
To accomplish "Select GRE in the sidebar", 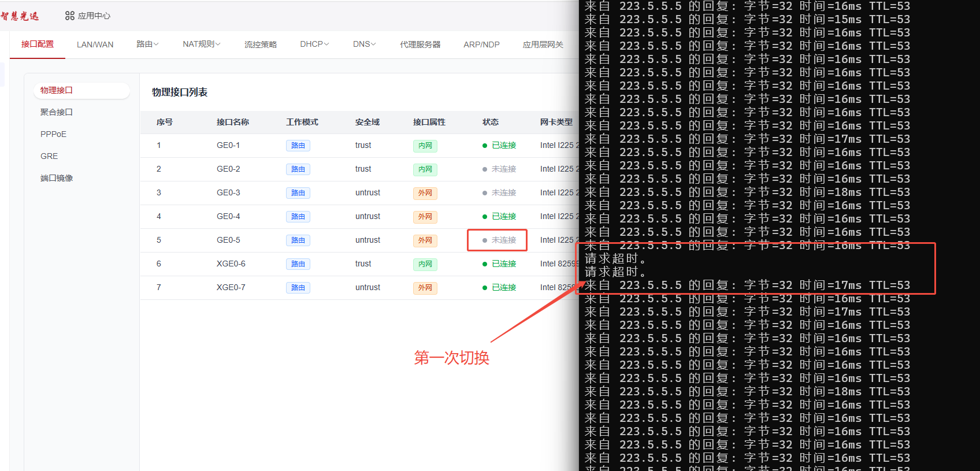I will 49,156.
